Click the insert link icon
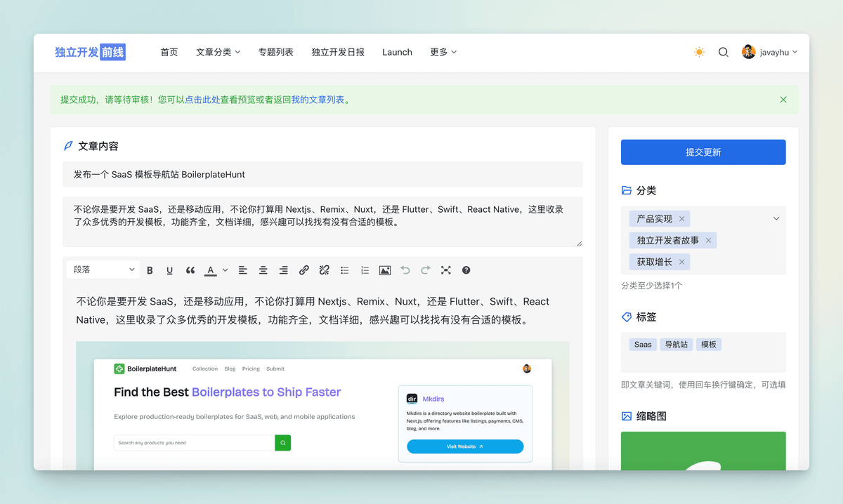 point(303,270)
